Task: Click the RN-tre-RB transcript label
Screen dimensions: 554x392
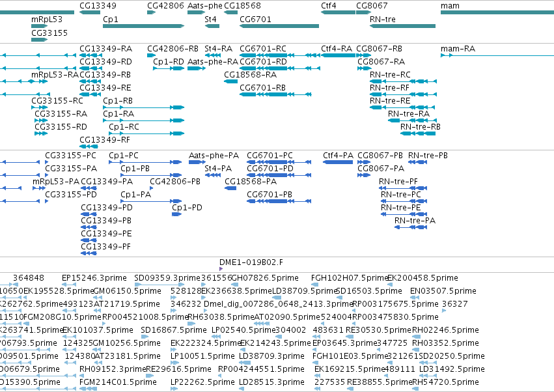Action: tap(421, 126)
